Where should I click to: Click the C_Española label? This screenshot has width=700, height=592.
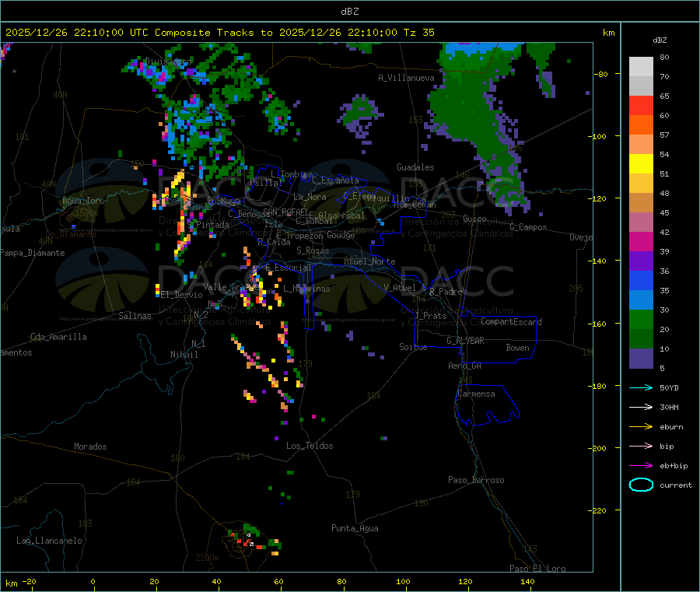pyautogui.click(x=336, y=180)
